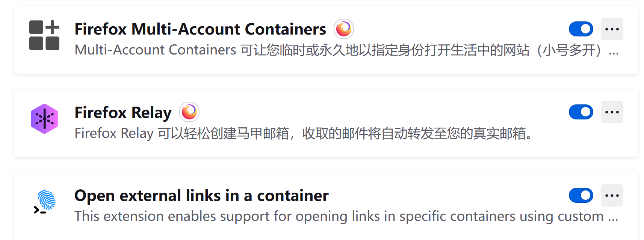Image resolution: width=644 pixels, height=240 pixels.
Task: Open the Firefox Relay three-dot menu
Action: click(x=612, y=112)
